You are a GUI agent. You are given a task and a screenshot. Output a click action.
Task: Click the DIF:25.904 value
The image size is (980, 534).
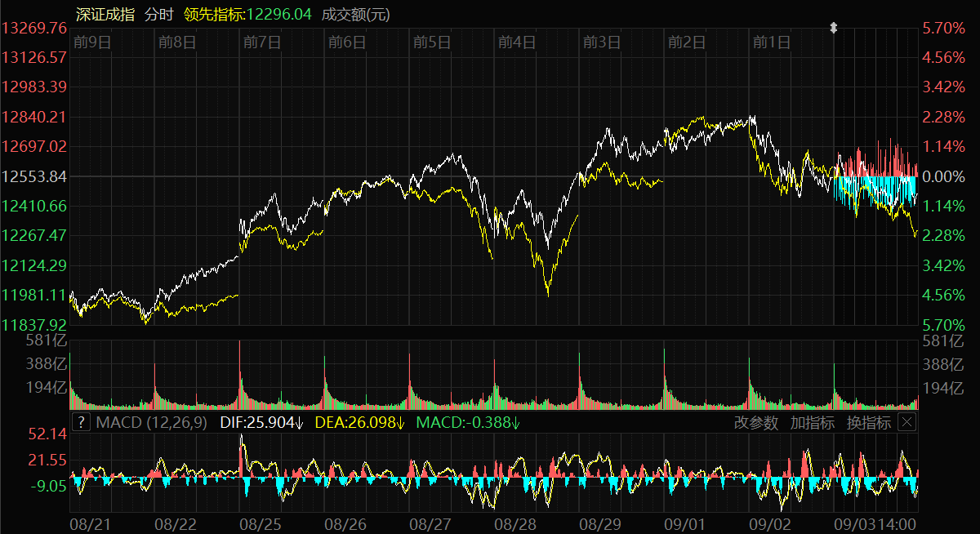261,422
